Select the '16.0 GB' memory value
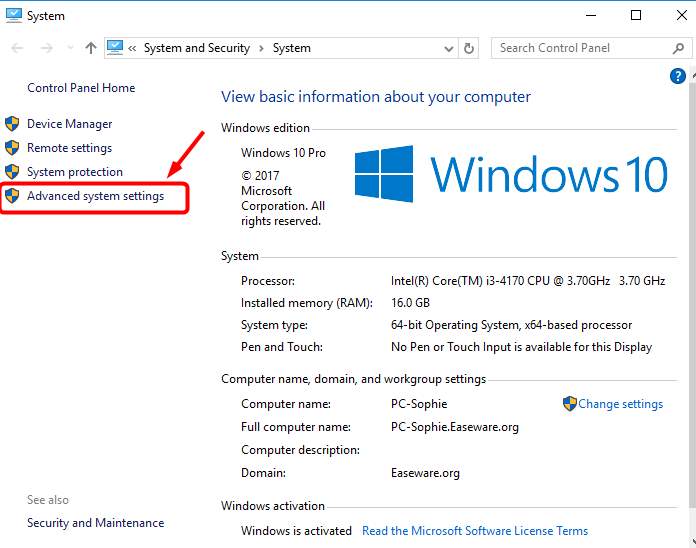This screenshot has height=548, width=696. pos(410,303)
